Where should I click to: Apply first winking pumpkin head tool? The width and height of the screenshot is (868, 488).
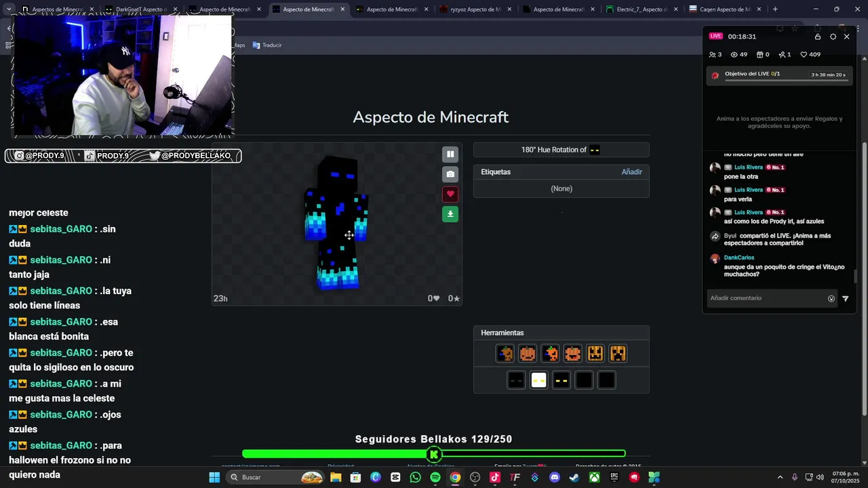click(x=505, y=353)
